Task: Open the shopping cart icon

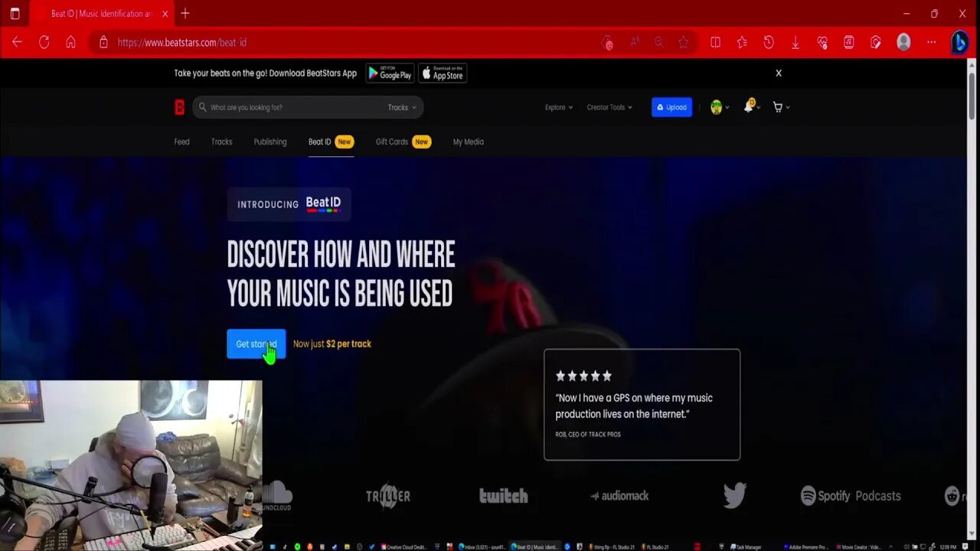Action: coord(777,107)
